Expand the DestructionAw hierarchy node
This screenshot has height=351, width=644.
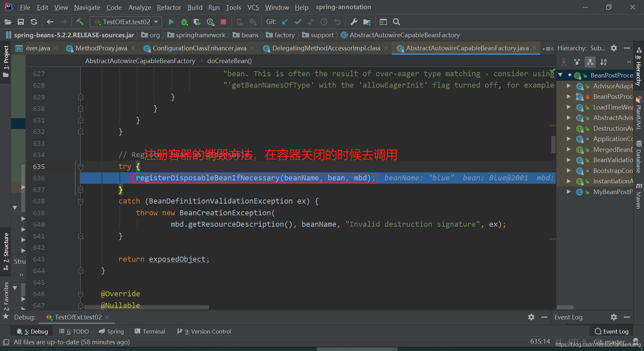(569, 128)
